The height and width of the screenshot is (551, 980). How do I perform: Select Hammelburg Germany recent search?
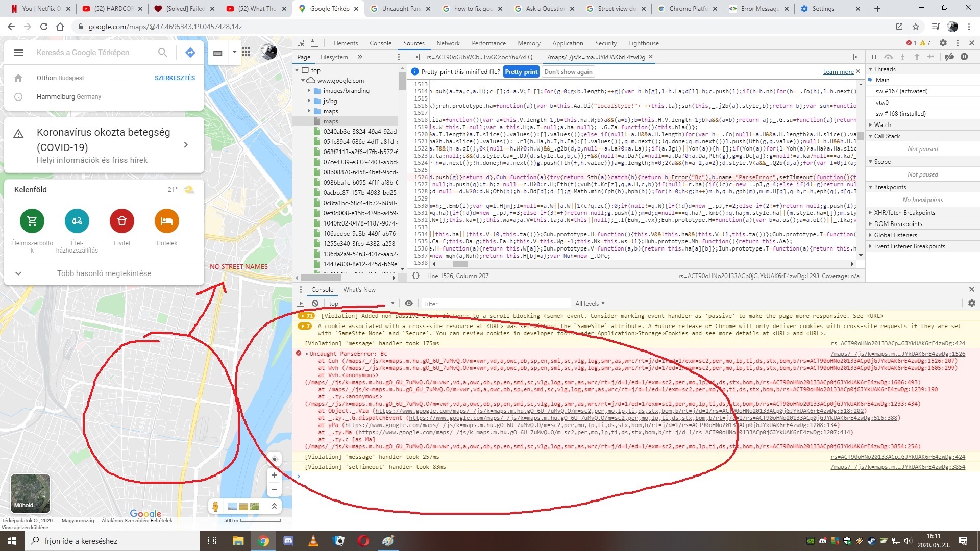coord(104,97)
